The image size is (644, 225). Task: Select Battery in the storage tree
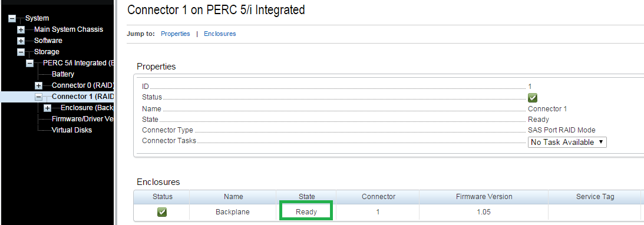point(63,74)
